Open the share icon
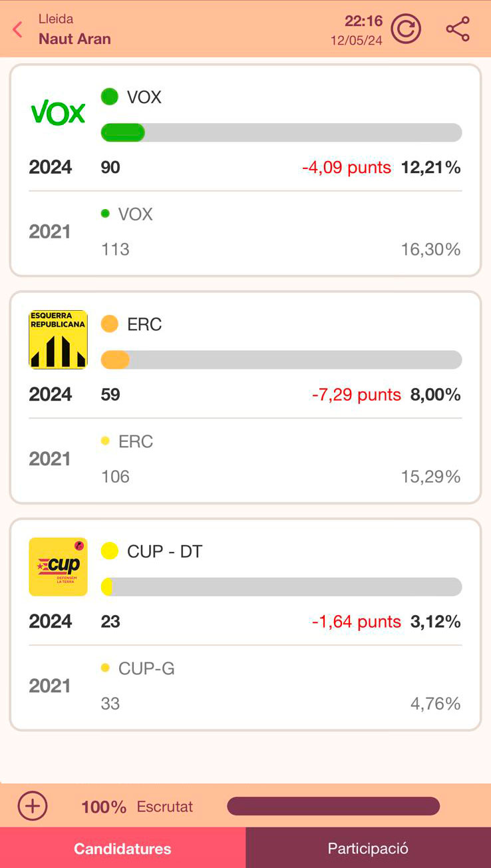Screen dimensions: 491x868 (x=458, y=29)
